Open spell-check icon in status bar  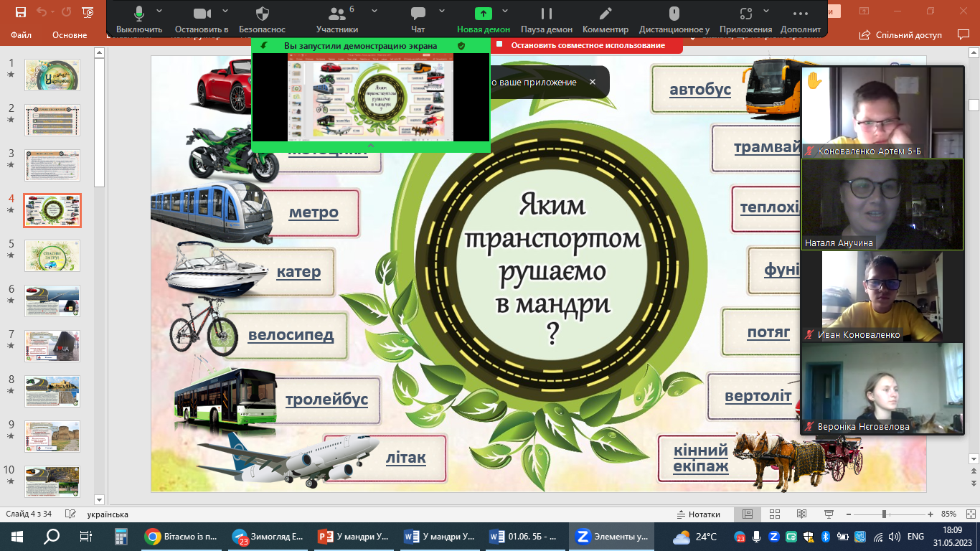point(70,514)
